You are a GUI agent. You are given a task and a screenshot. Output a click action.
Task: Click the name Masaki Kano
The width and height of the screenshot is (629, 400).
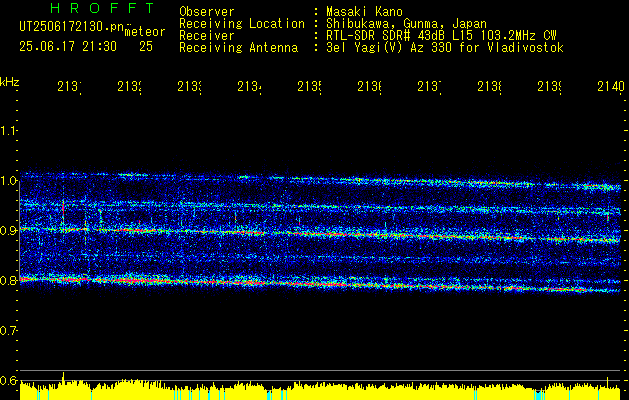tap(364, 12)
